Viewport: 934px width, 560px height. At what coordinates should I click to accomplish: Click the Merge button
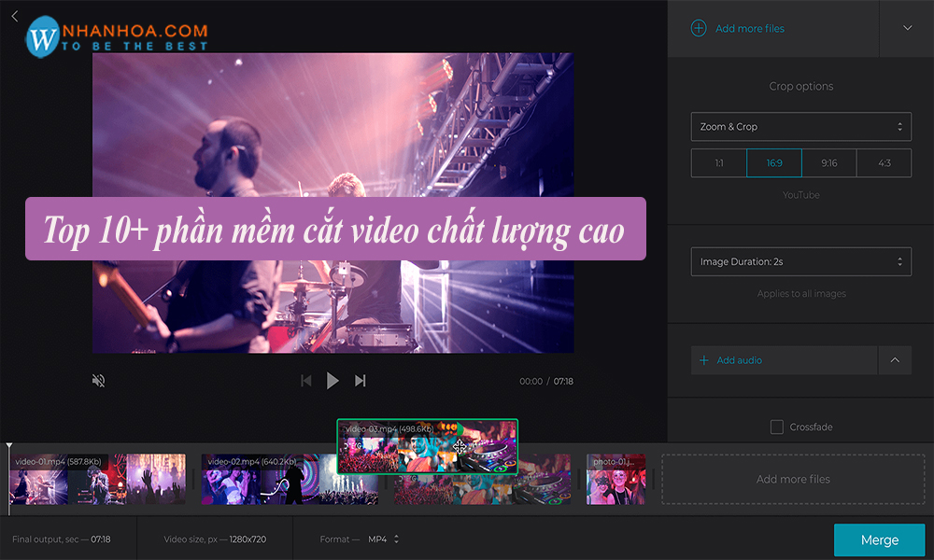(x=877, y=539)
